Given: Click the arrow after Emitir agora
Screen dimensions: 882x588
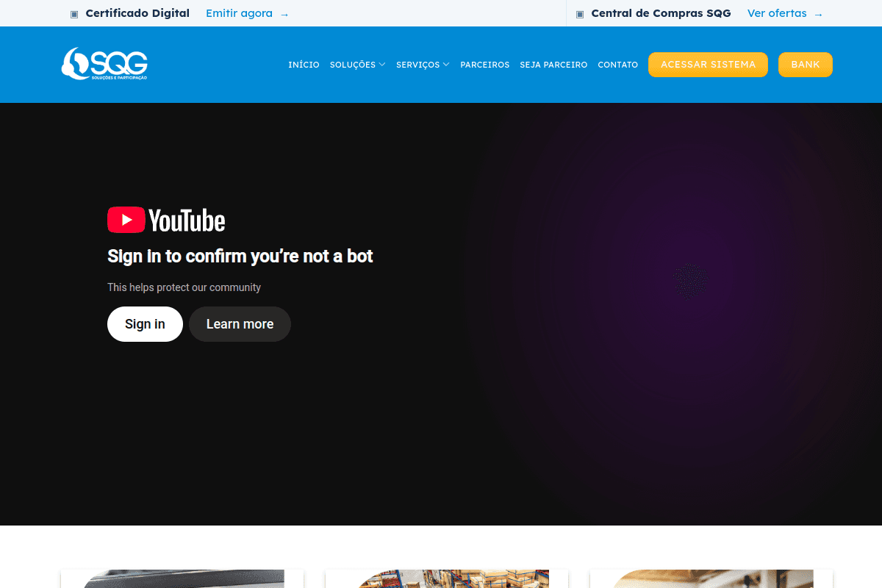Looking at the screenshot, I should [284, 14].
